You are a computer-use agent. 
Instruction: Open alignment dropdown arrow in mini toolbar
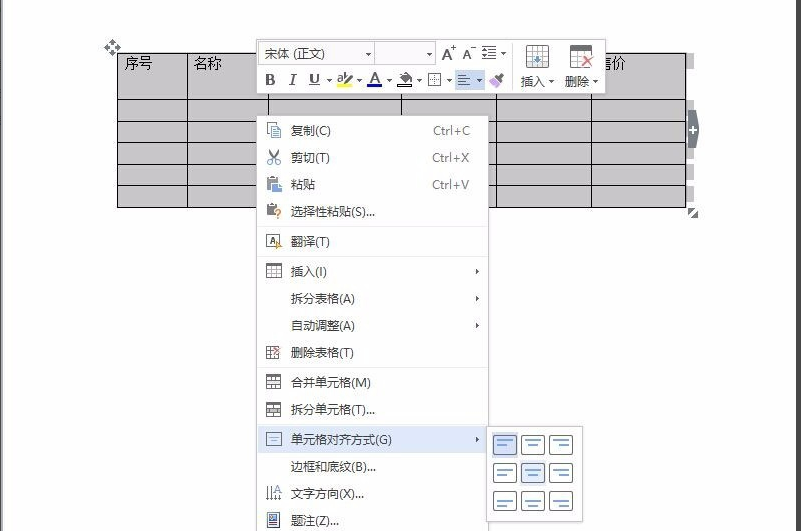click(479, 80)
